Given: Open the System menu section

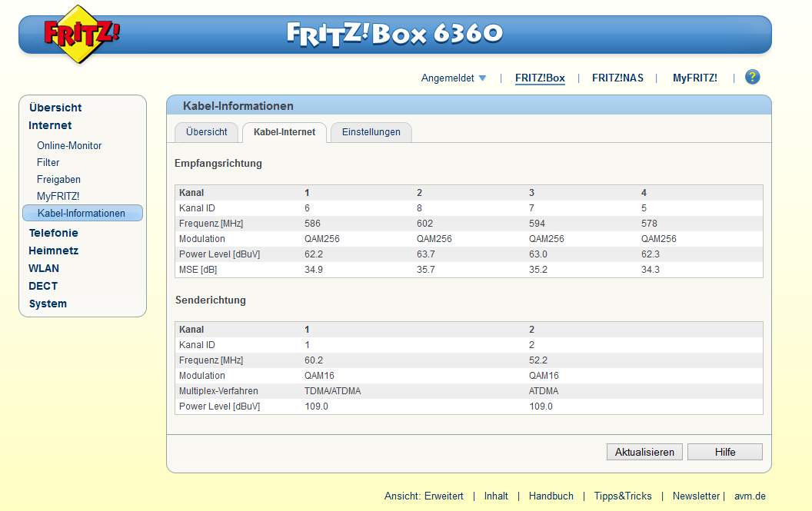Looking at the screenshot, I should (x=48, y=304).
